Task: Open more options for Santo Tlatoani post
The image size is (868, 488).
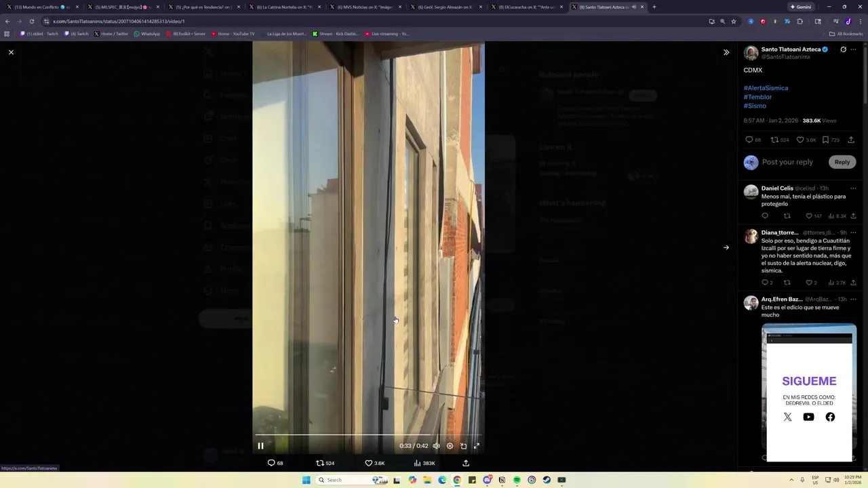Action: [854, 49]
